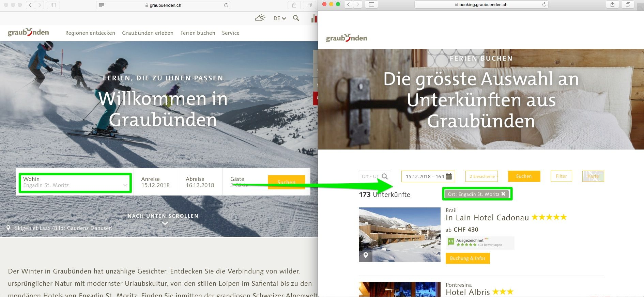Click Nach unten scrollen chevron

165,223
